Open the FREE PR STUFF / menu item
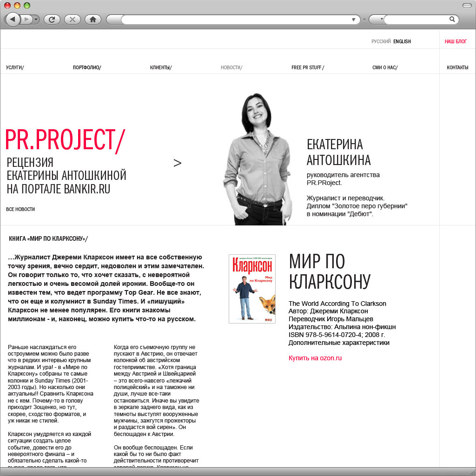 pyautogui.click(x=308, y=67)
